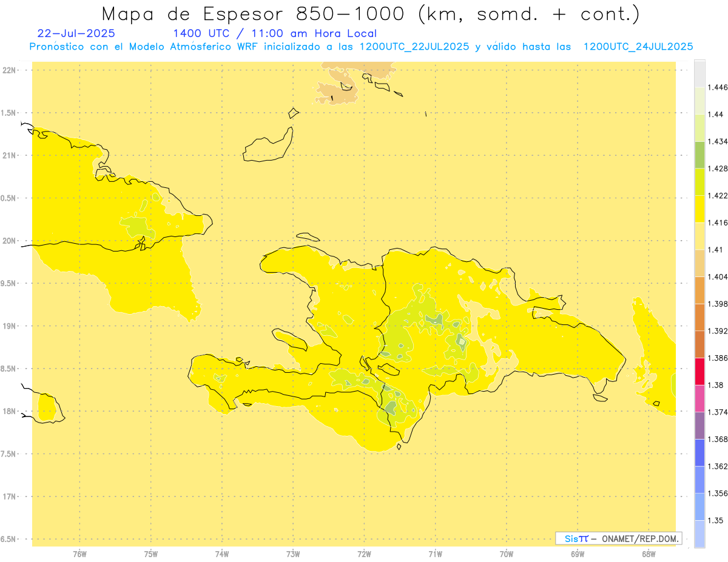Click the "68W" longitude label
This screenshot has width=728, height=562.
click(x=649, y=554)
